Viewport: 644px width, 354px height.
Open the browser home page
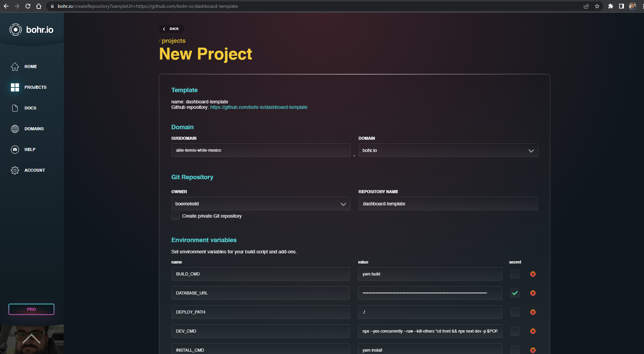click(x=39, y=6)
